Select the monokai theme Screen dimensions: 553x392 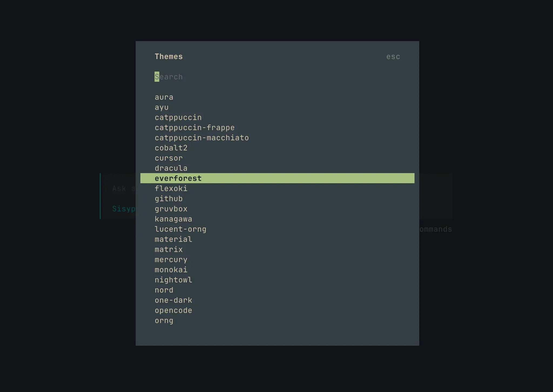[x=171, y=270]
